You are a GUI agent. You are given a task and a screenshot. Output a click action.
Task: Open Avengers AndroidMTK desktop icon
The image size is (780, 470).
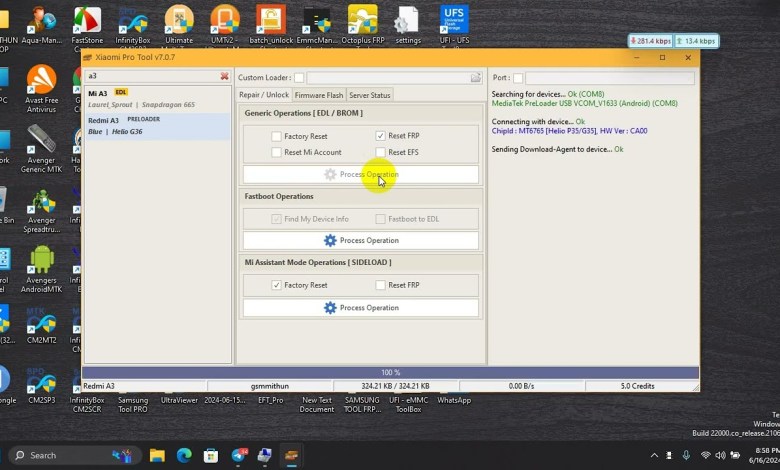pos(42,269)
